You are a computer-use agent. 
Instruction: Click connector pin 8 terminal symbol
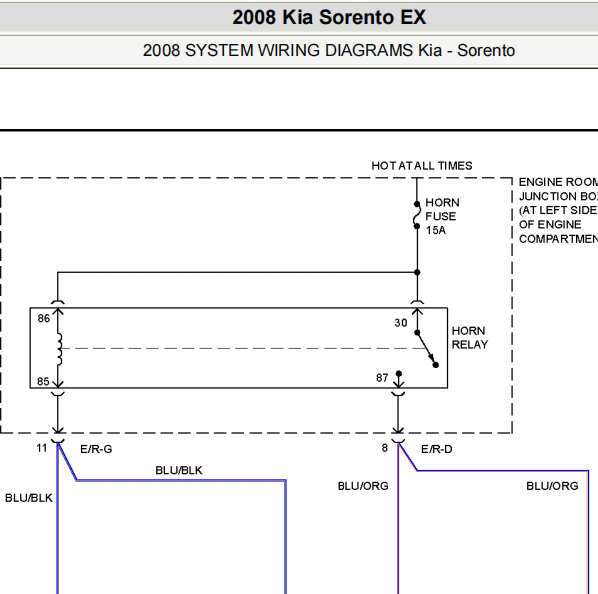point(398,441)
